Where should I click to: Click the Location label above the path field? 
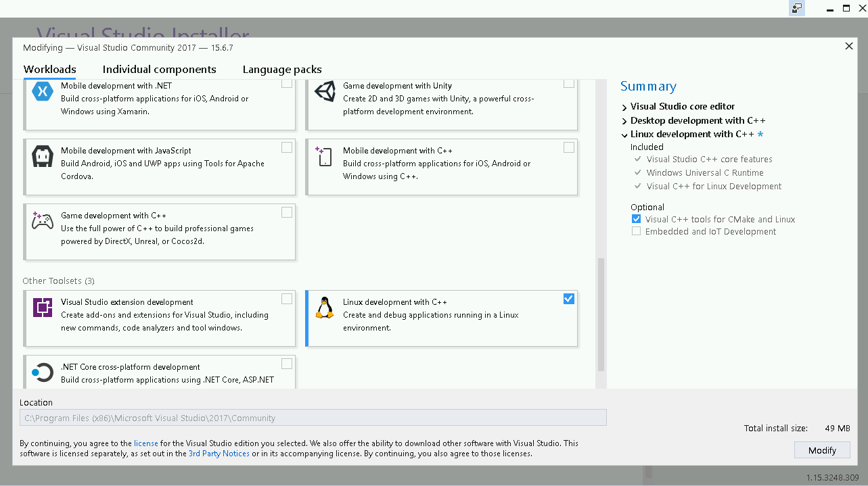click(36, 403)
